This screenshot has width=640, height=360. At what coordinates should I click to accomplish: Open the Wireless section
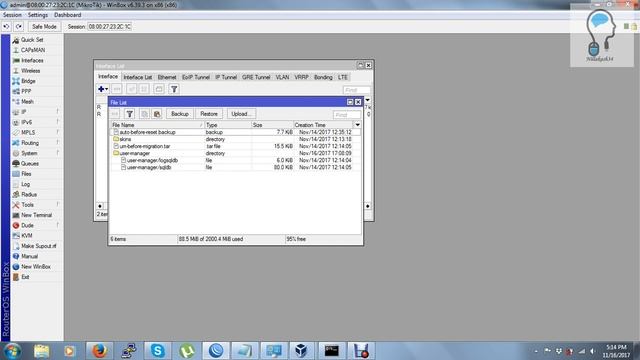(31, 71)
